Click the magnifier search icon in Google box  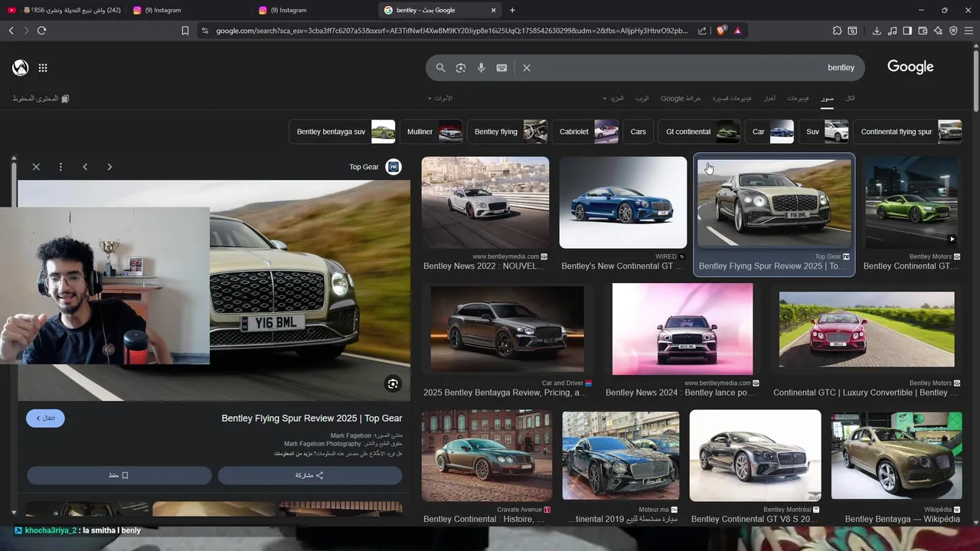(440, 67)
